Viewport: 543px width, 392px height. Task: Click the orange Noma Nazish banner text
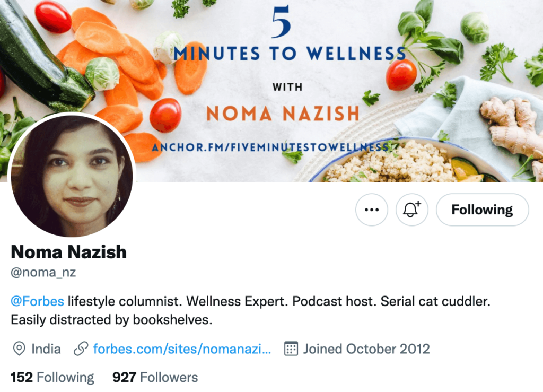(283, 114)
